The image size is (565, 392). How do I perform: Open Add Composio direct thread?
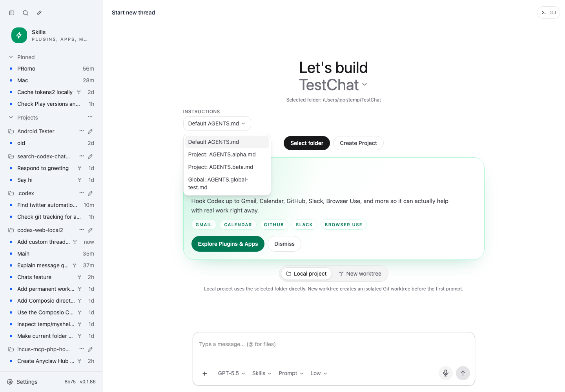tap(51, 301)
